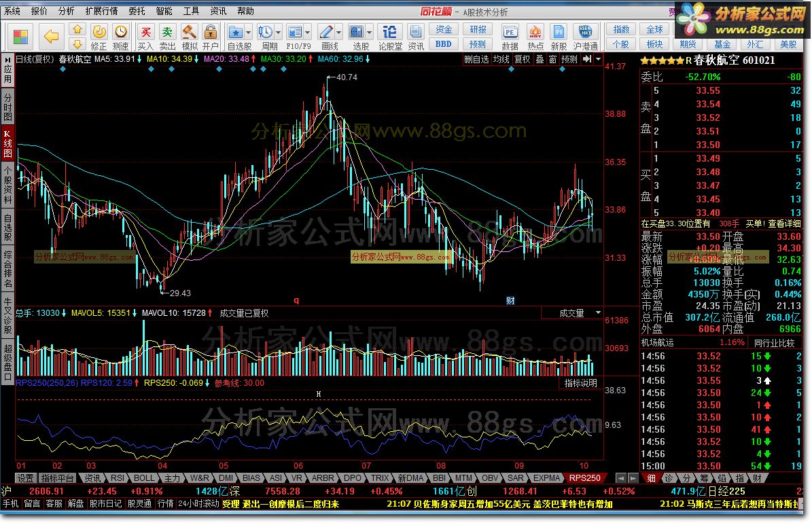
Task: Open 个股资料 in left sidebar
Action: pos(7,185)
